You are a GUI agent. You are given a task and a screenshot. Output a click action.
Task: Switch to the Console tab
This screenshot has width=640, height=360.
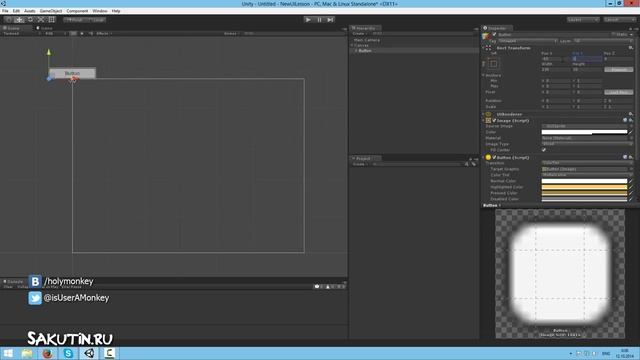pyautogui.click(x=14, y=282)
